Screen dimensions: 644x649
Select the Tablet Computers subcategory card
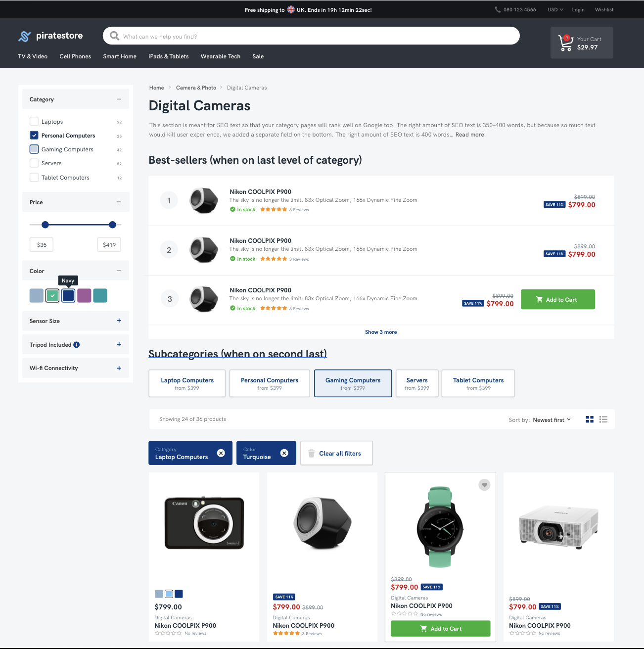click(478, 383)
